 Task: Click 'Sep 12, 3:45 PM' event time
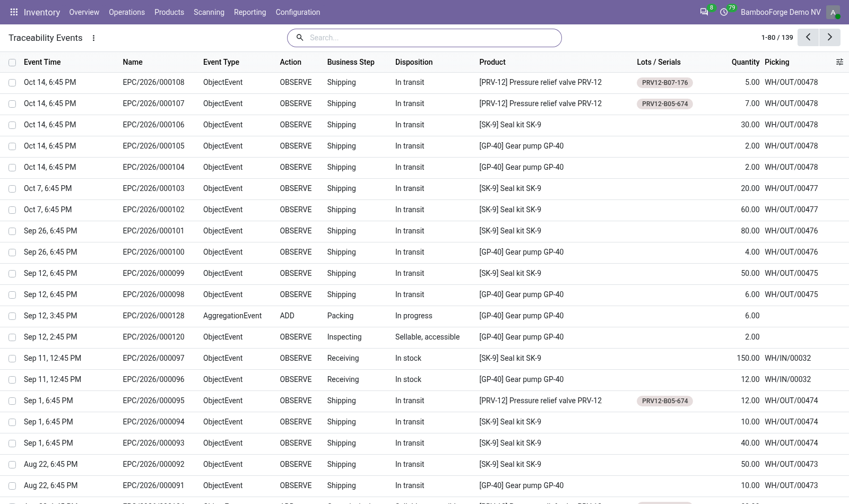tap(50, 316)
